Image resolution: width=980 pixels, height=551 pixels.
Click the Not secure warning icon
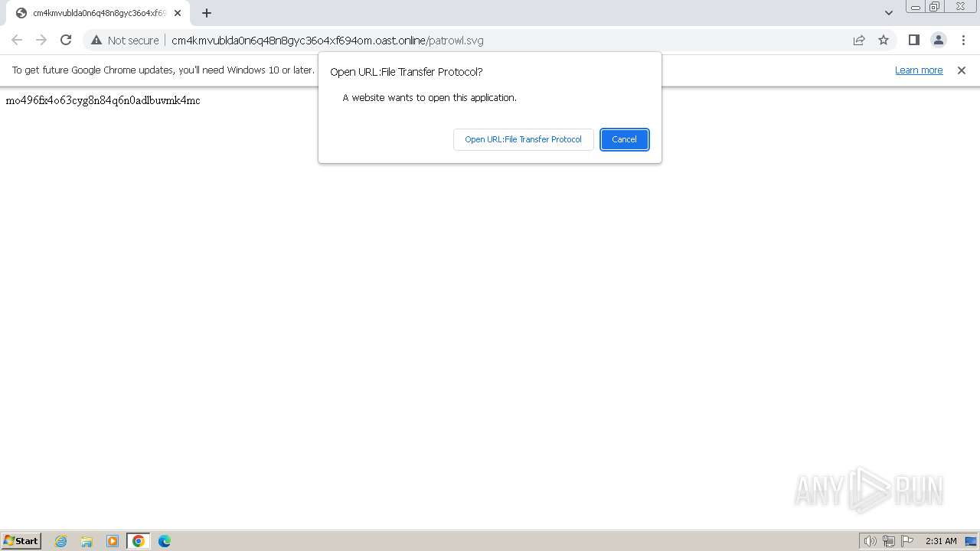(96, 40)
